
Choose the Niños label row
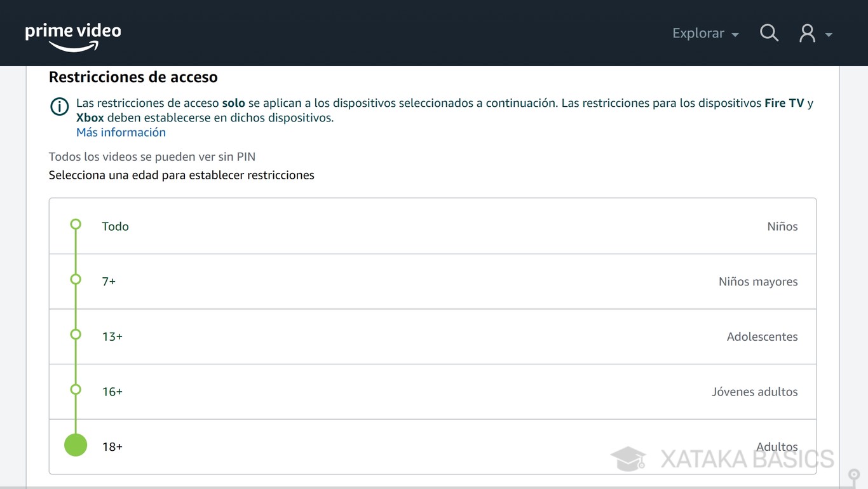pos(782,226)
